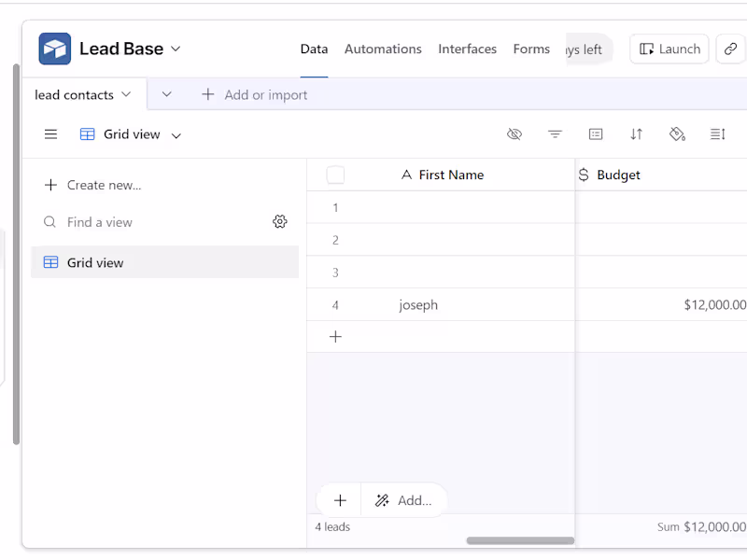This screenshot has height=560, width=747.
Task: Open the lead contacts table dropdown
Action: 126,94
